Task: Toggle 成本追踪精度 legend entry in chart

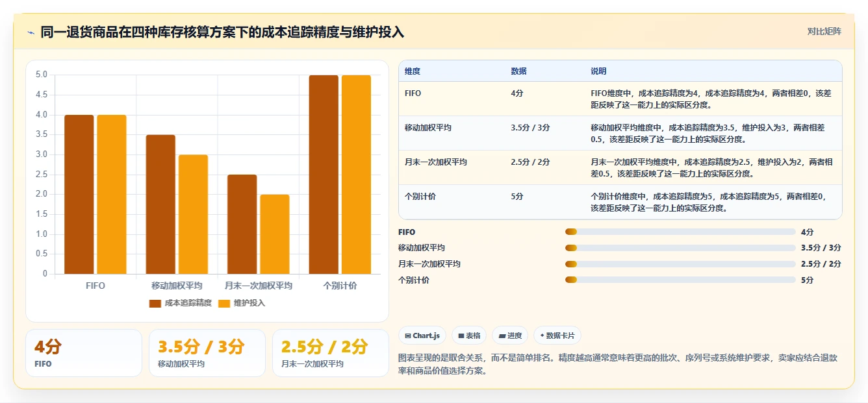Action: point(181,303)
